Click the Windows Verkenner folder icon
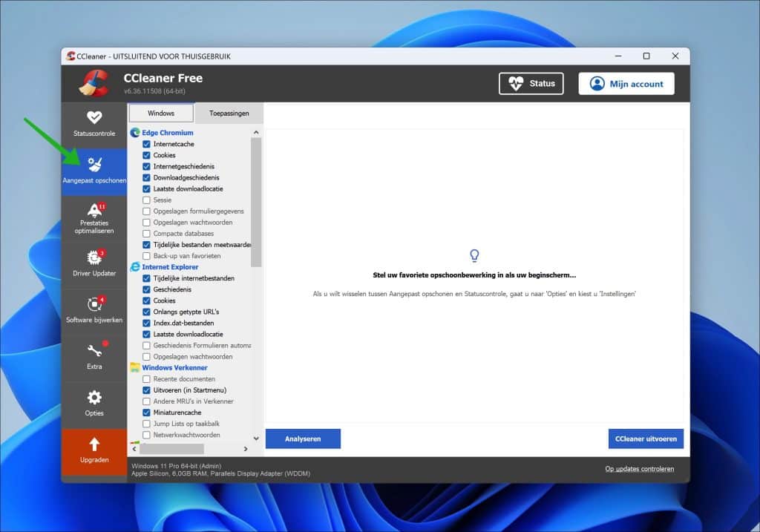Image resolution: width=760 pixels, height=532 pixels. [x=135, y=368]
